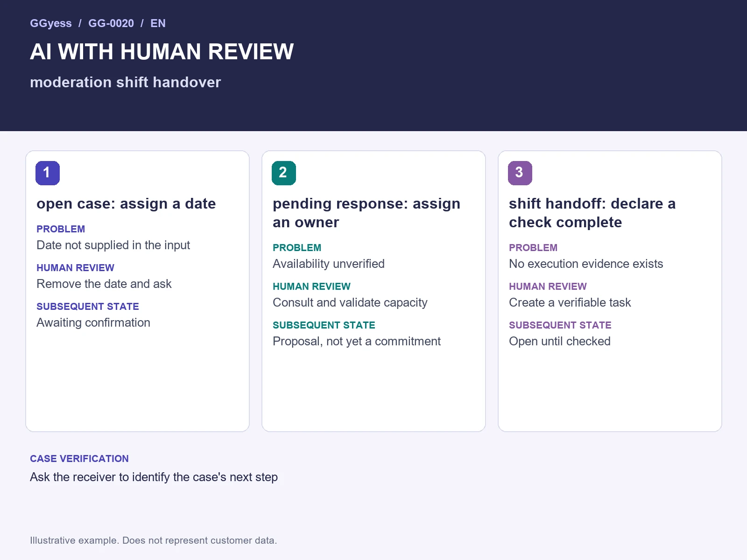Click the moderation shift handover subtitle
The width and height of the screenshot is (747, 560).
click(x=125, y=82)
